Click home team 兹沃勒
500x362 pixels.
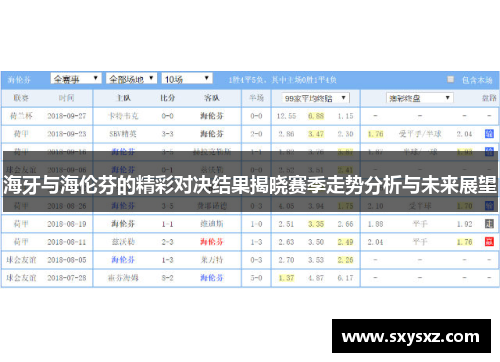123,242
